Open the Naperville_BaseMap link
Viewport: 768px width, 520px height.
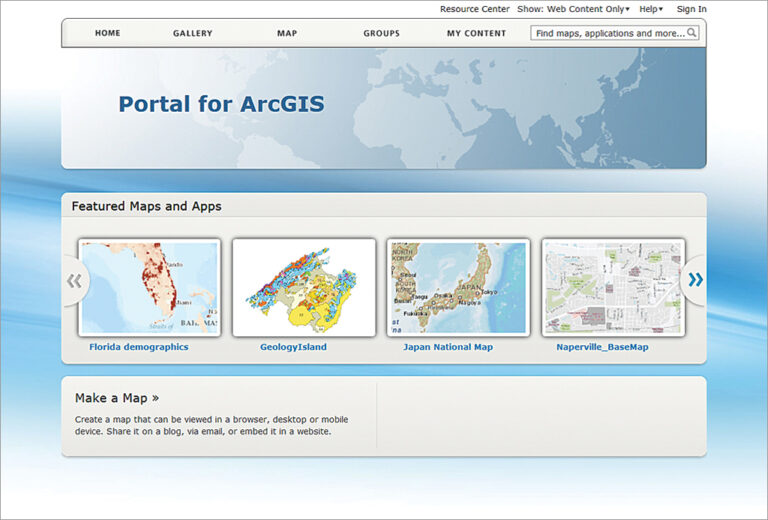(x=602, y=347)
